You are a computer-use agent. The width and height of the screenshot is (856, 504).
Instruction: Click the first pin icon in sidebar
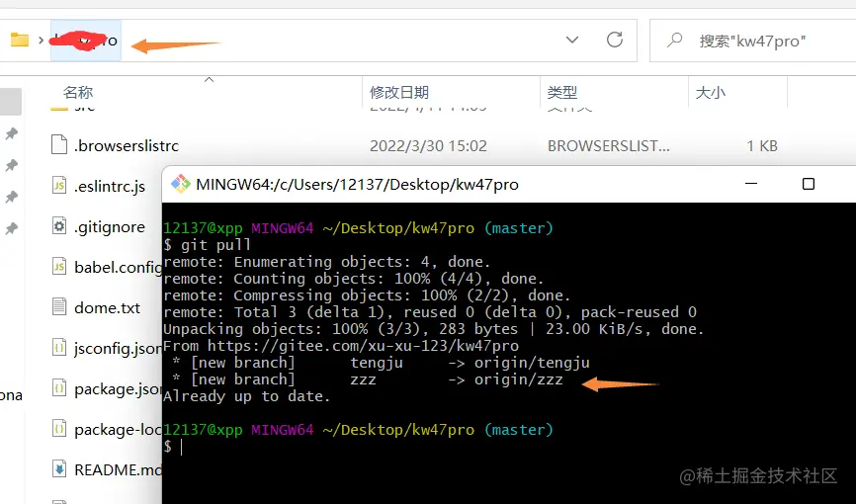tap(12, 133)
